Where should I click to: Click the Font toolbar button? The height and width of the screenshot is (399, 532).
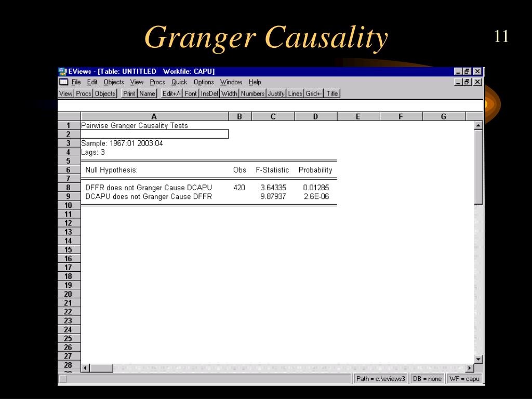(x=191, y=94)
